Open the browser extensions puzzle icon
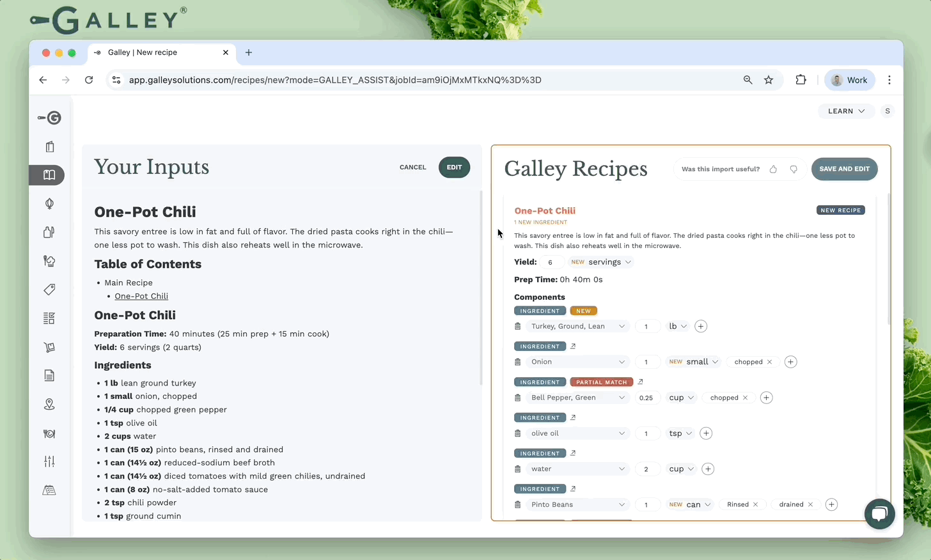Screen dimensions: 931x560 click(801, 80)
